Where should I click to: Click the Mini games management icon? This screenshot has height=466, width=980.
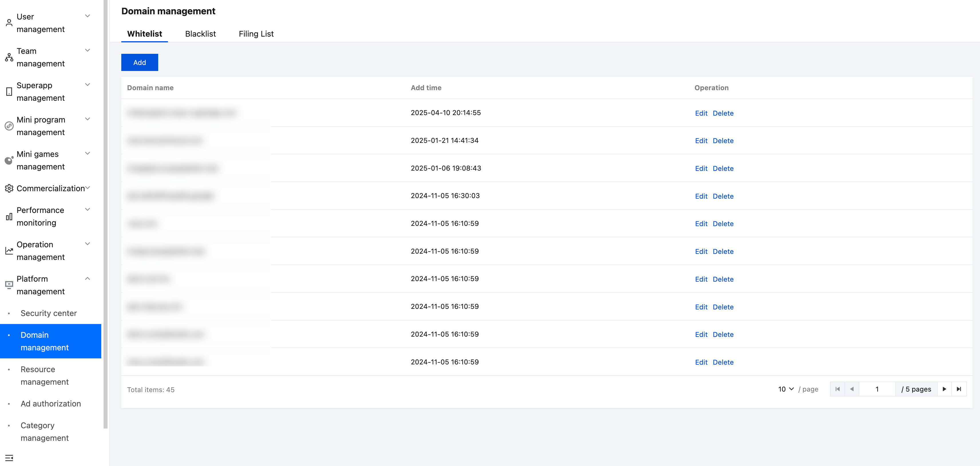9,160
